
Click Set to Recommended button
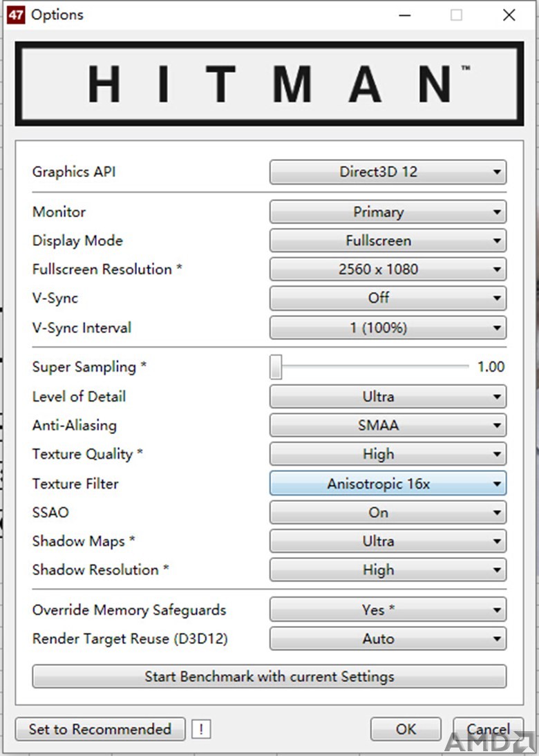point(100,729)
